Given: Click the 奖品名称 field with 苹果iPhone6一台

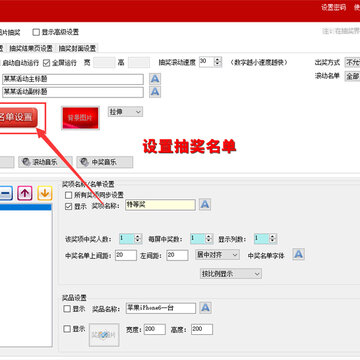Looking at the screenshot, I should point(161,308).
